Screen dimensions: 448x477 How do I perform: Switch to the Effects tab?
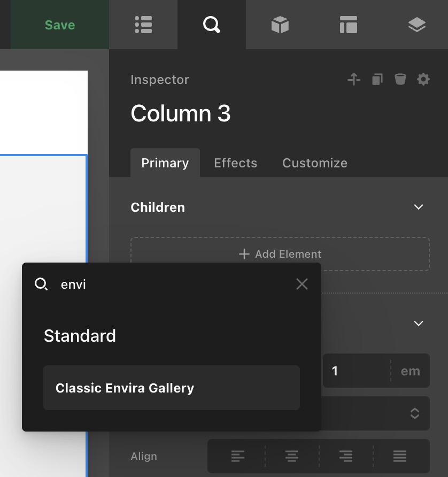235,163
